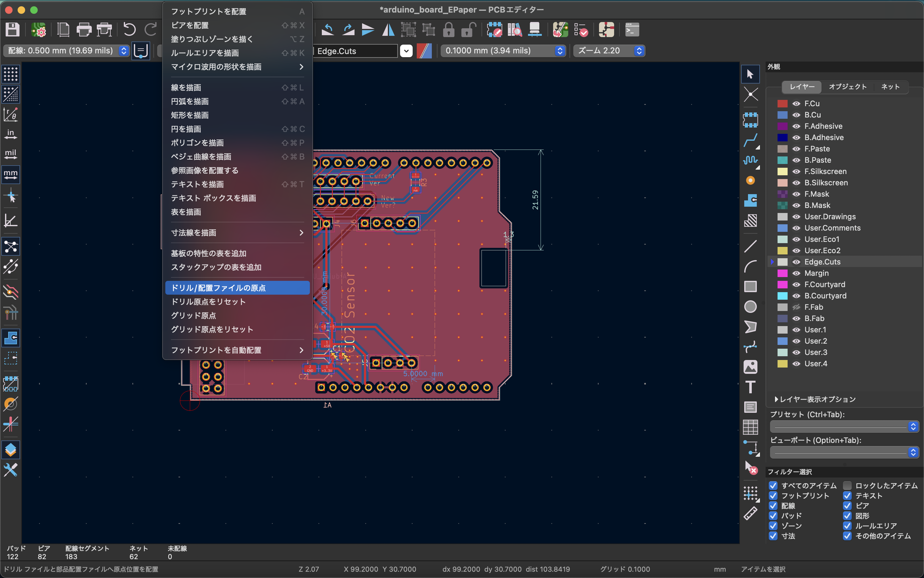Viewport: 924px width, 578px height.
Task: Open the scripting console icon
Action: coord(632,30)
